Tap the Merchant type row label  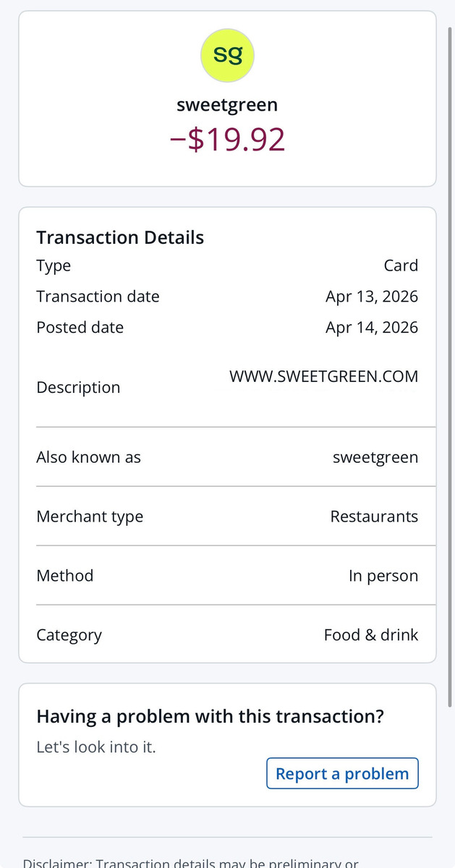coord(90,516)
